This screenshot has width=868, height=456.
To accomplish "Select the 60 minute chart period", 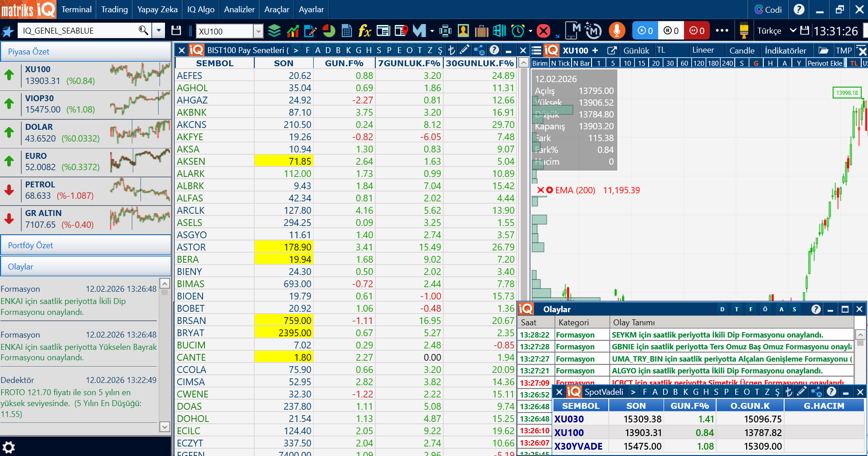I will click(x=684, y=63).
